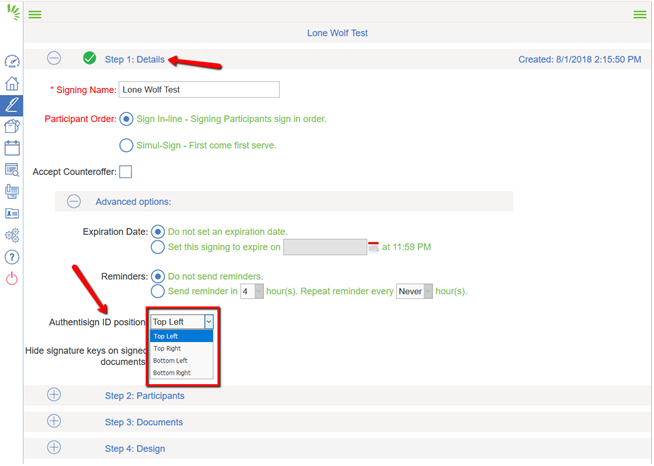Select Sign In-line participant order
The width and height of the screenshot is (654, 466).
pyautogui.click(x=126, y=119)
